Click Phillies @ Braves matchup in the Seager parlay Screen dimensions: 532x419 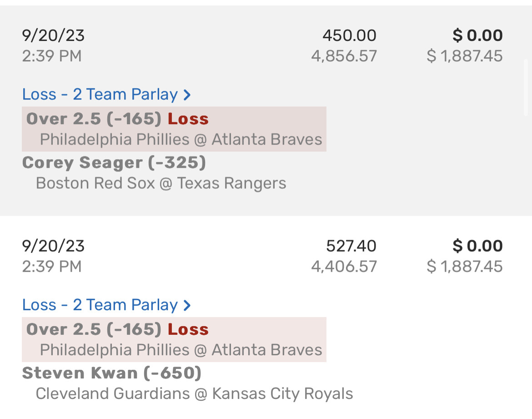point(181,139)
